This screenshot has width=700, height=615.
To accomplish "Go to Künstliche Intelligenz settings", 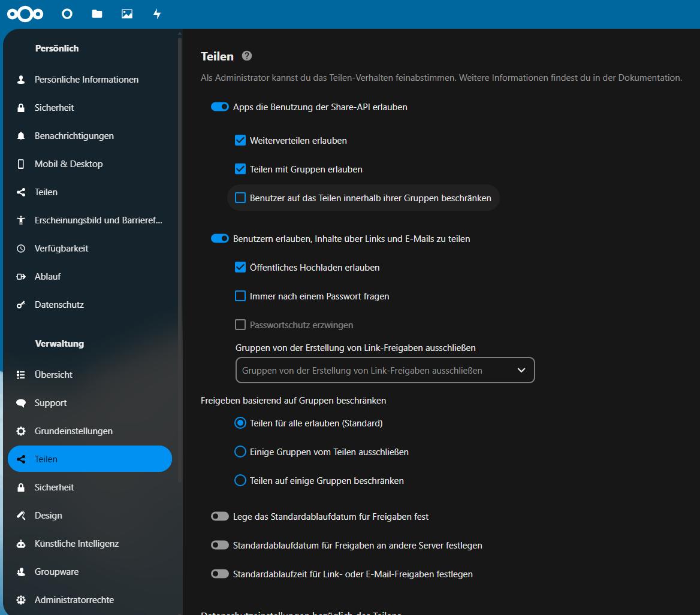I will pos(77,544).
